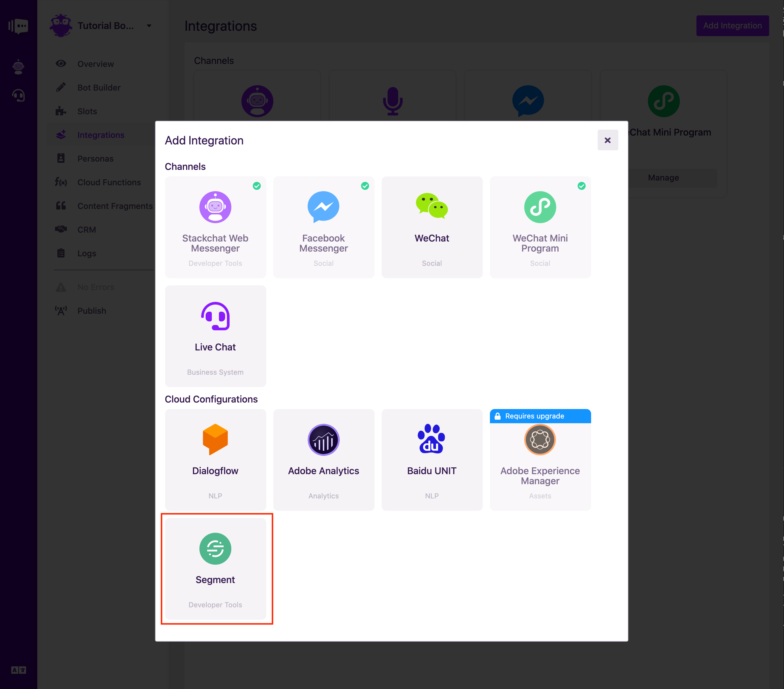Open the headset icon in left rail
The width and height of the screenshot is (784, 689).
tap(18, 95)
